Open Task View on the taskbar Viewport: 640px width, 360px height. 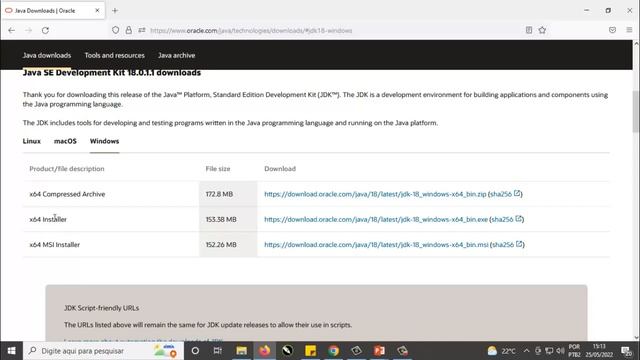[x=218, y=351]
